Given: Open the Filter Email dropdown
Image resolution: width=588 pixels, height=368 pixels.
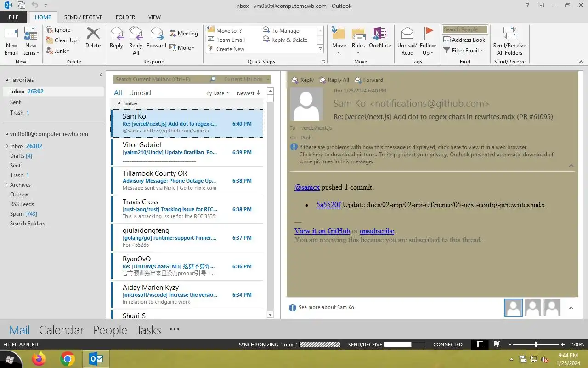Looking at the screenshot, I should (463, 51).
